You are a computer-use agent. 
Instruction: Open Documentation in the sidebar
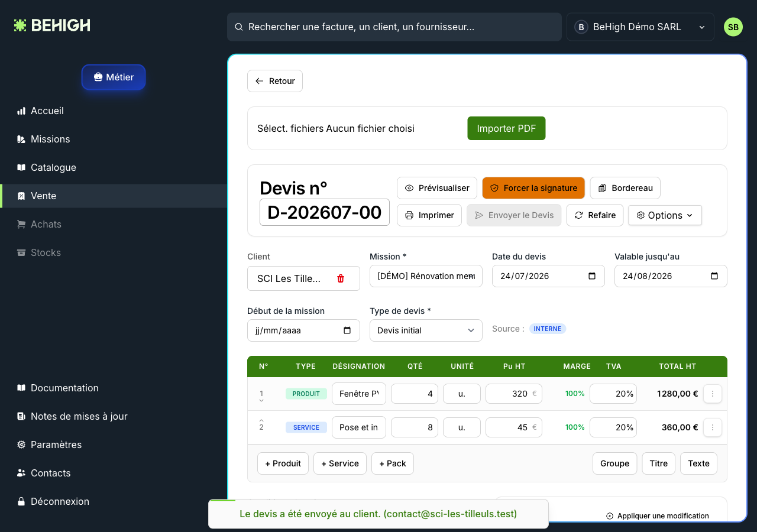pos(114,388)
